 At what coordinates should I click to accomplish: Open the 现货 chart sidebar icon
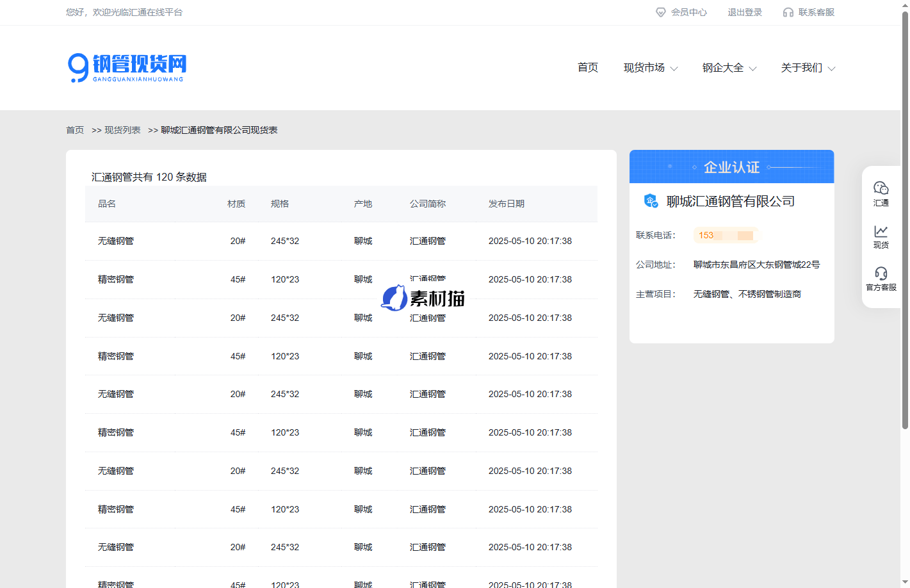881,231
